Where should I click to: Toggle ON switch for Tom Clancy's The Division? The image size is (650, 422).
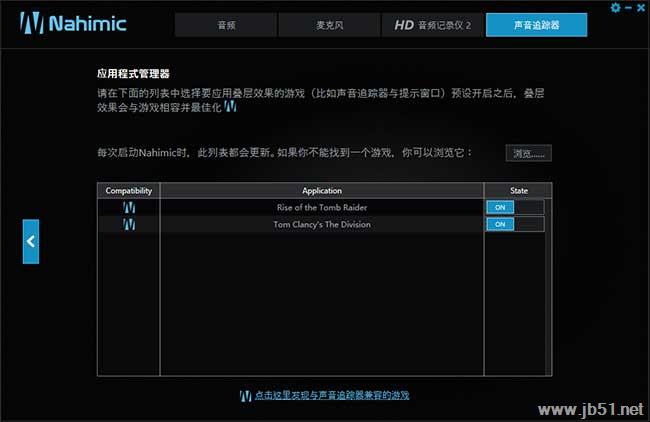click(515, 224)
